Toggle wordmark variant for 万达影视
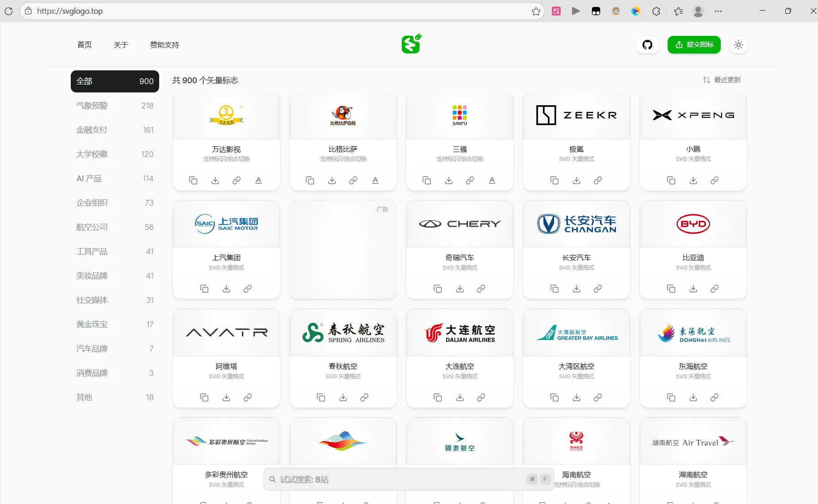This screenshot has height=504, width=818. 259,180
